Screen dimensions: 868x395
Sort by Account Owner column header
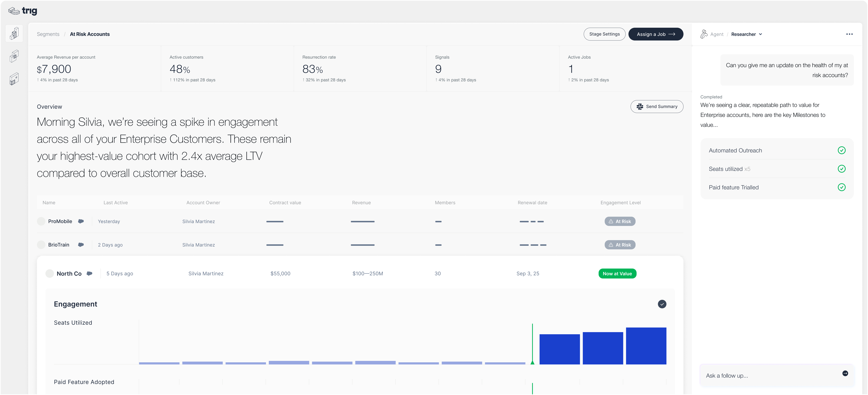point(203,203)
